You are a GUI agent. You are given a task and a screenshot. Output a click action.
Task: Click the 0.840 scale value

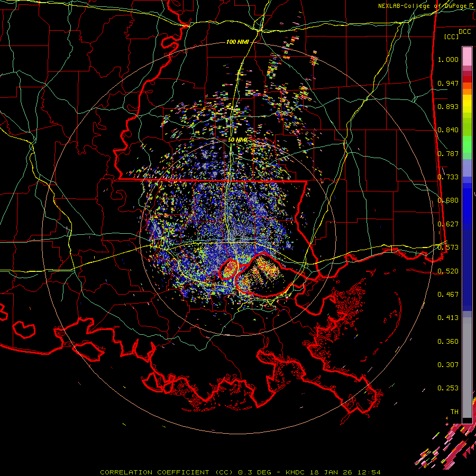[x=448, y=130]
